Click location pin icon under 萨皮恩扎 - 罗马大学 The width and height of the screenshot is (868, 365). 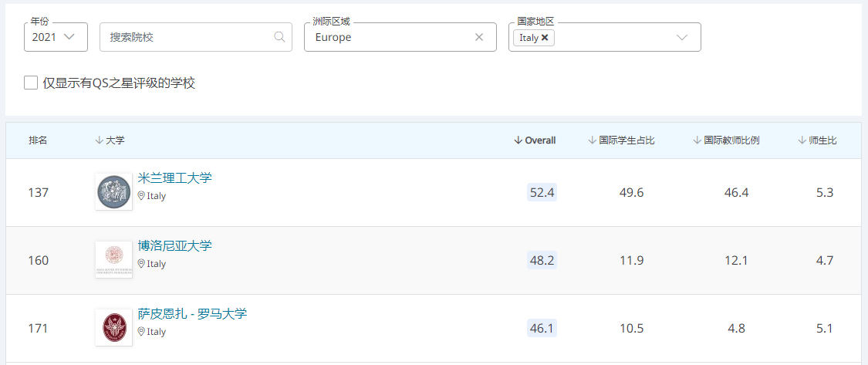point(141,332)
